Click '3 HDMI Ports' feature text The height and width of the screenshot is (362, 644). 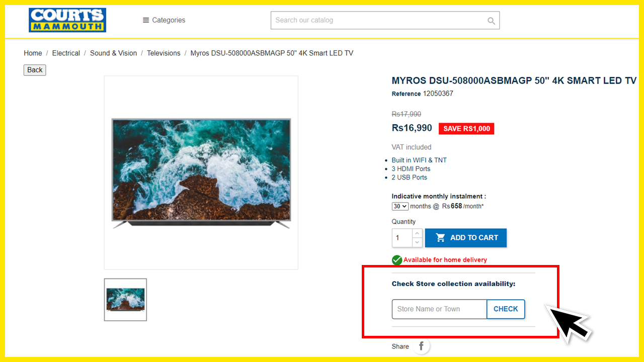(x=411, y=168)
